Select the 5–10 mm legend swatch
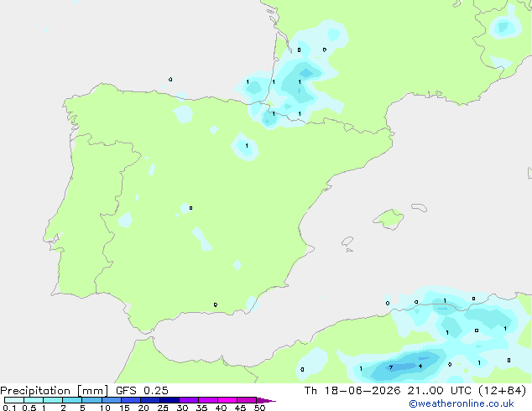The width and height of the screenshot is (532, 411). point(91,400)
